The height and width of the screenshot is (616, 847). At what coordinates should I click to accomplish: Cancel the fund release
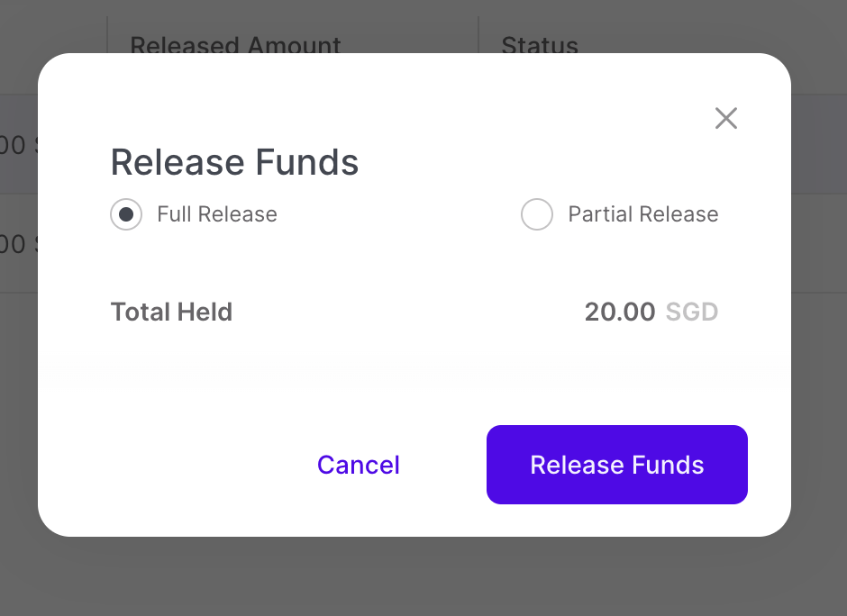click(359, 465)
